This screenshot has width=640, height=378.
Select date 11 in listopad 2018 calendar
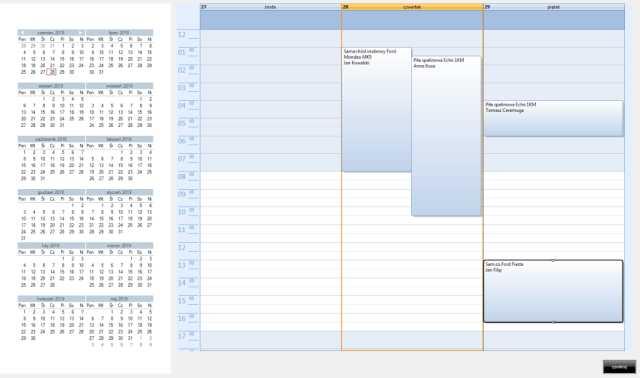149,159
